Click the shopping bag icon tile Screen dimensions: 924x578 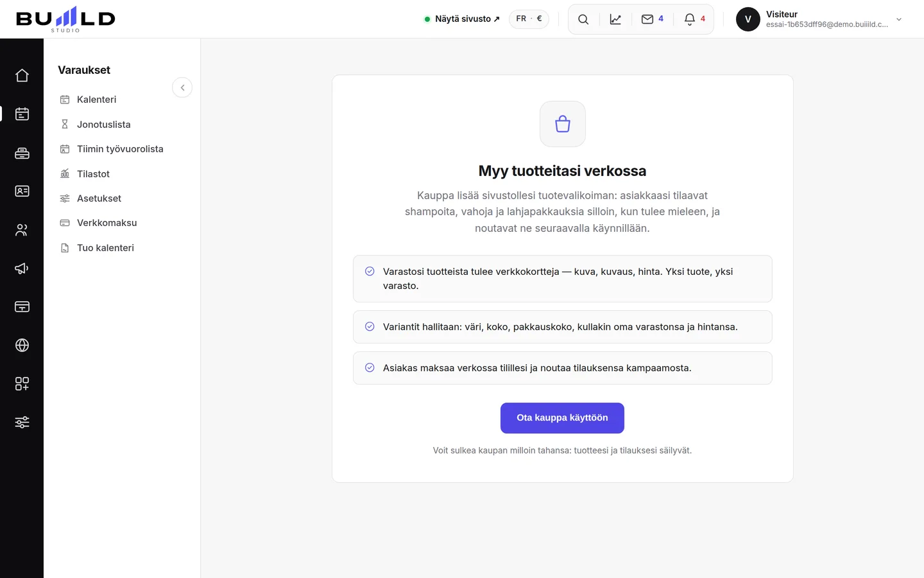[563, 124]
